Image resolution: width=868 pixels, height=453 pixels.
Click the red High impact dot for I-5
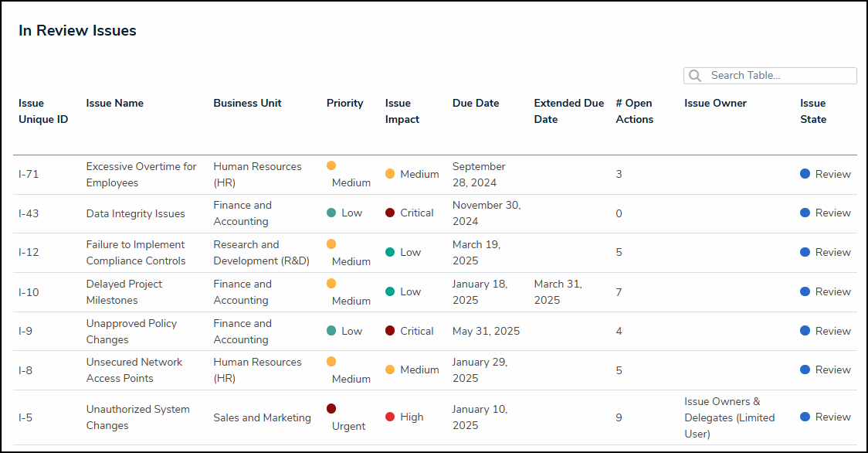[x=390, y=417]
